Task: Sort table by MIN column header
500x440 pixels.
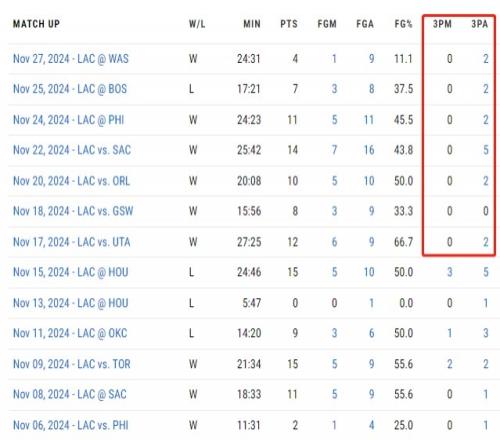Action: tap(252, 24)
